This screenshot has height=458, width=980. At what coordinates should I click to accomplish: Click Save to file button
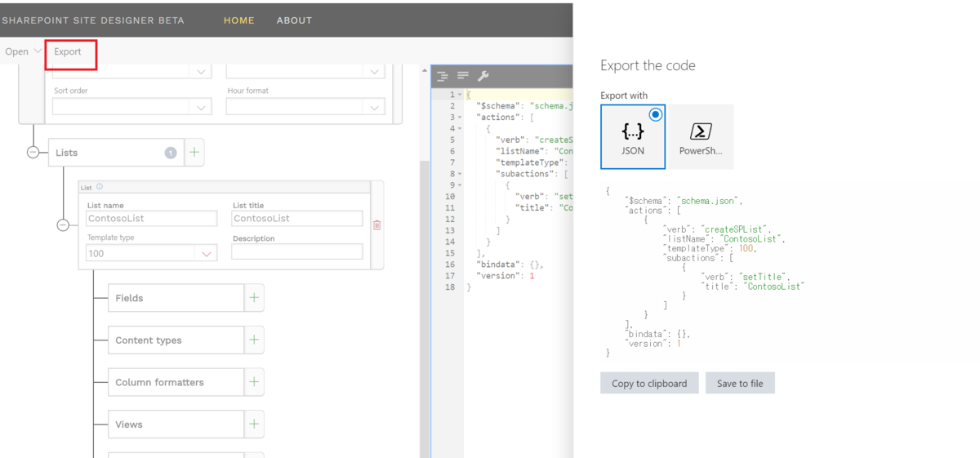[740, 383]
